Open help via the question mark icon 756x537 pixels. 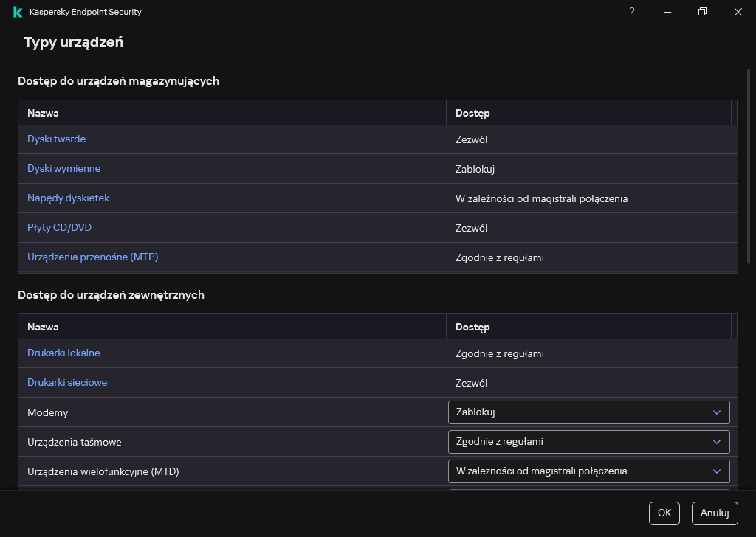[632, 12]
